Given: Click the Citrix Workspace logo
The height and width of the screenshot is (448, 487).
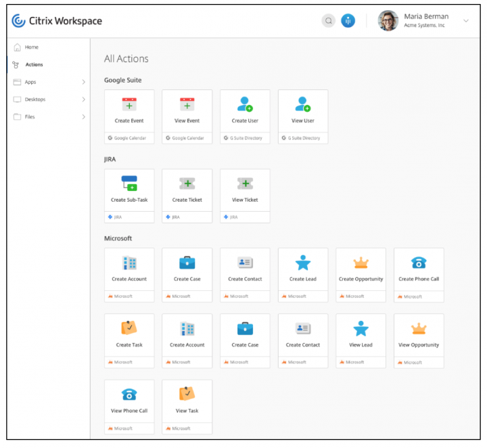Looking at the screenshot, I should coord(57,21).
